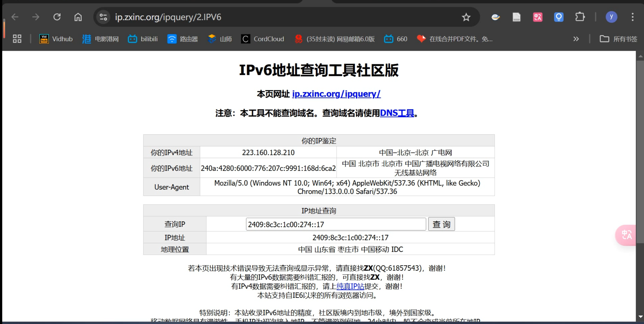Viewport: 644px width, 324px height.
Task: Click the pink translate extension icon
Action: [537, 17]
